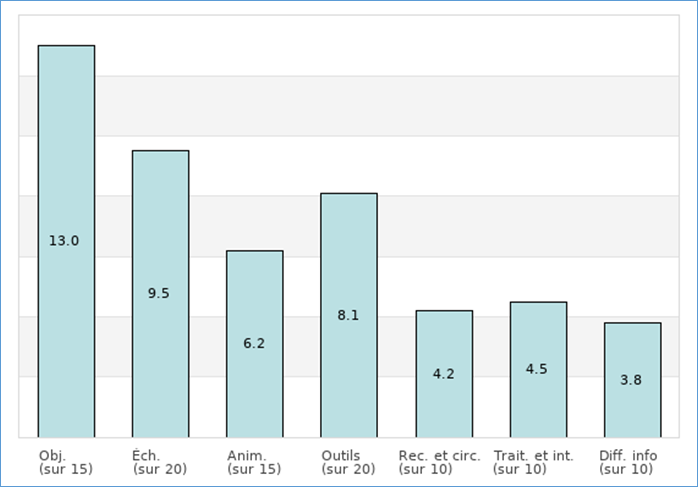Click the 4.2 value label
The width and height of the screenshot is (698, 487).
point(444,374)
